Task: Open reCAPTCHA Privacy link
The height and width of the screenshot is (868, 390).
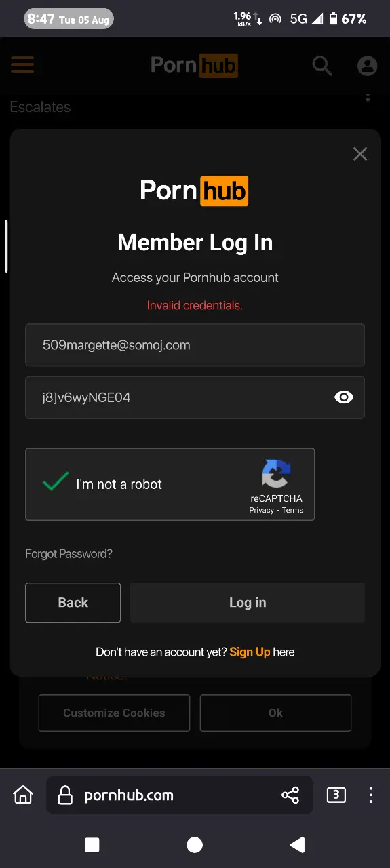Action: pyautogui.click(x=261, y=510)
